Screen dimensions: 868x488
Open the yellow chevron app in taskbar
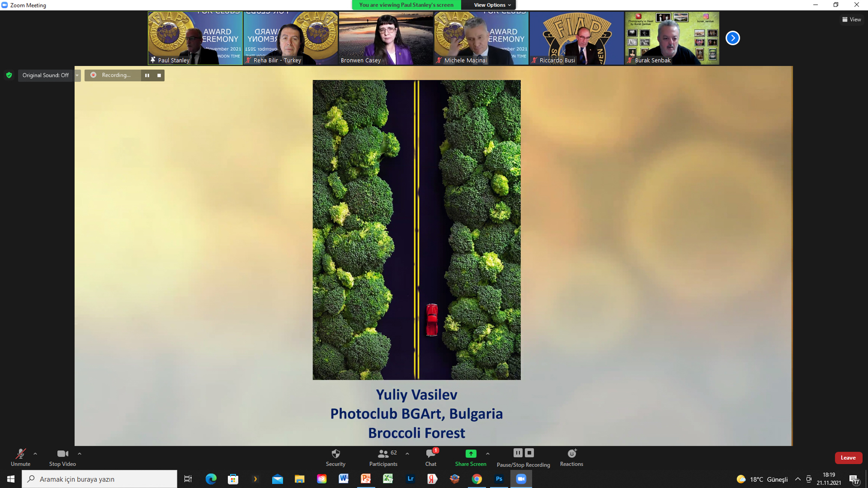click(255, 479)
